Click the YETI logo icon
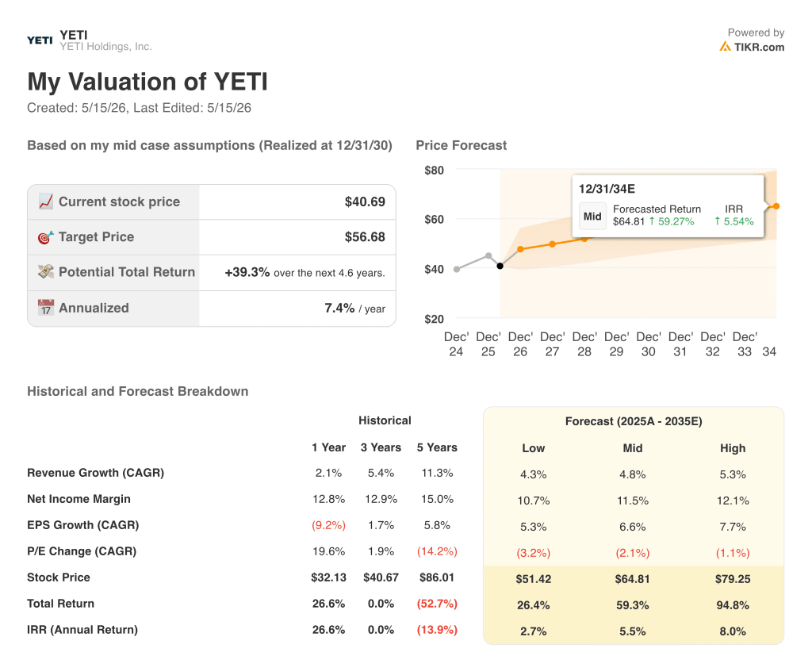 point(40,40)
